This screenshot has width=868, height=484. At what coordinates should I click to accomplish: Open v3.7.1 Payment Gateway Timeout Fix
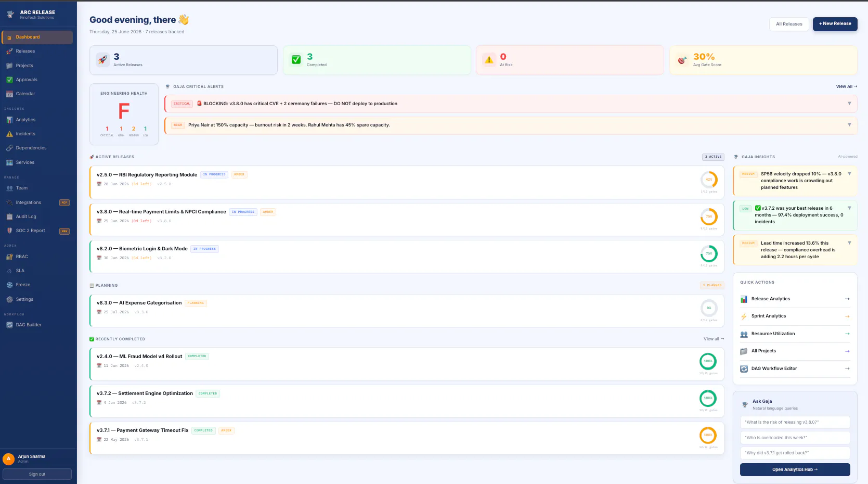click(407, 438)
